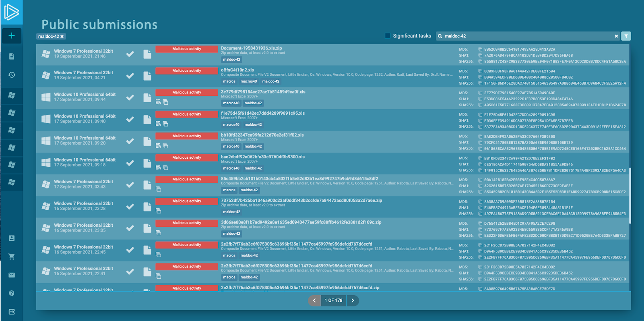Image resolution: width=644 pixels, height=321 pixels.
Task: Click file icon in oBfsC4t10n2.xls row
Action: [x=147, y=76]
